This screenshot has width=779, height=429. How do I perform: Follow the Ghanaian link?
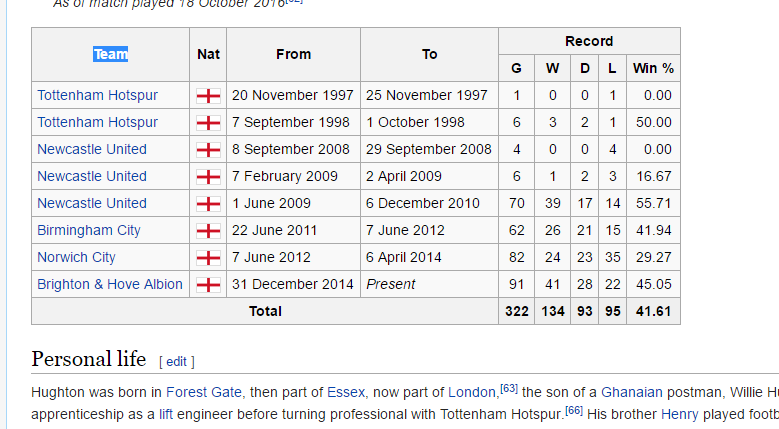(631, 392)
